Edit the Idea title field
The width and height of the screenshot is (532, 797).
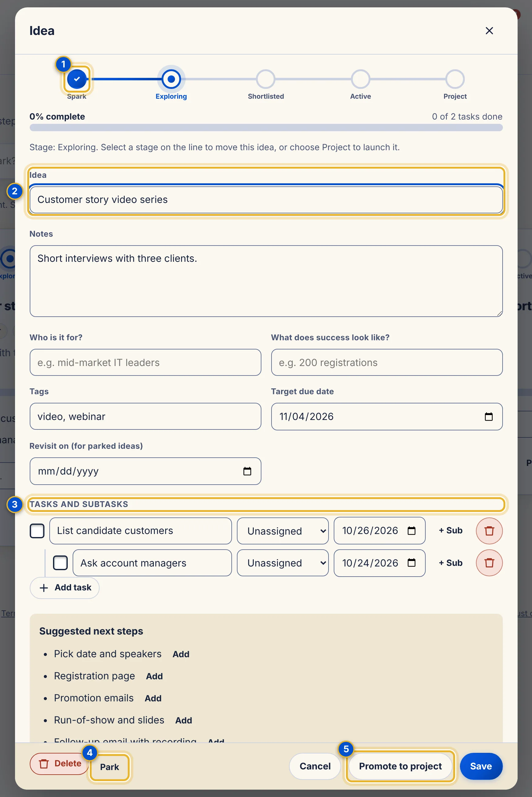click(x=266, y=200)
